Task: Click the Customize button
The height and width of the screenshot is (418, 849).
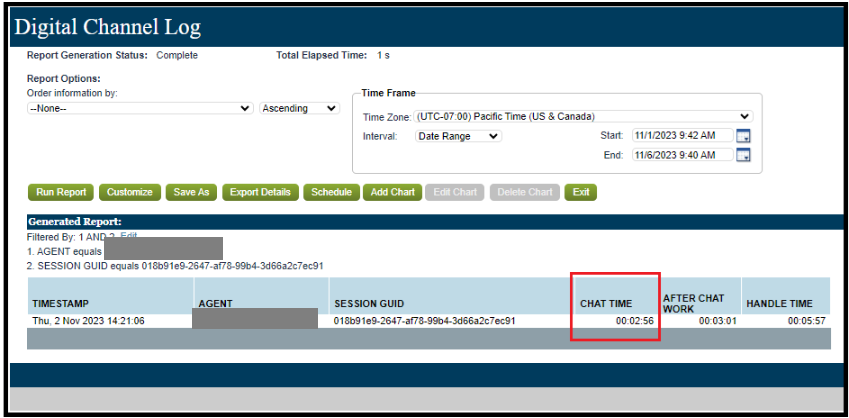Action: pos(129,192)
